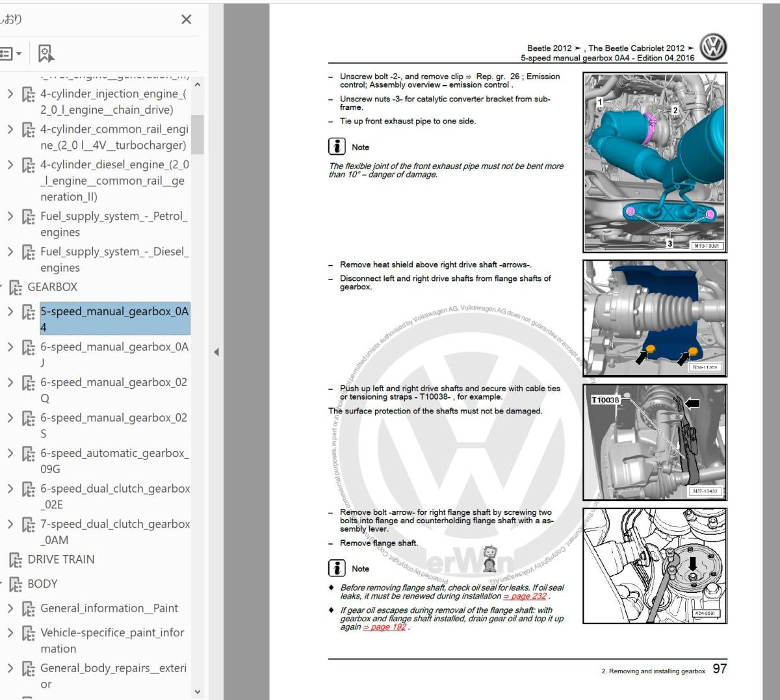Viewport: 780px width, 700px height.
Task: Click the exhaust pipe diagram M10-10091
Action: point(655,162)
